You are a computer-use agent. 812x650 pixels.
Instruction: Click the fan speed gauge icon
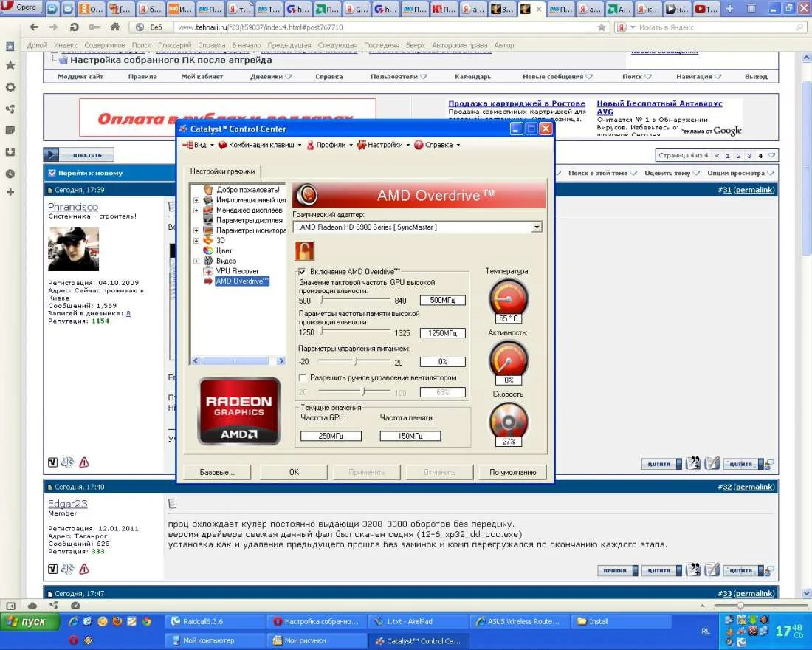pos(508,420)
